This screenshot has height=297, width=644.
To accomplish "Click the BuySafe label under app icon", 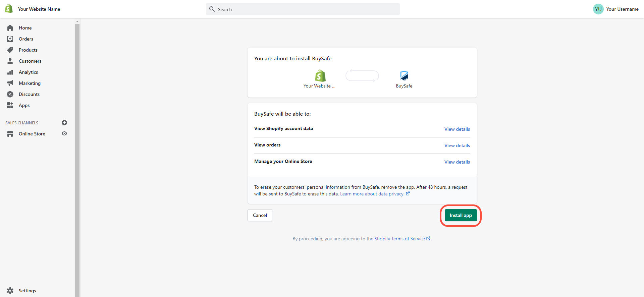I will coord(404,86).
